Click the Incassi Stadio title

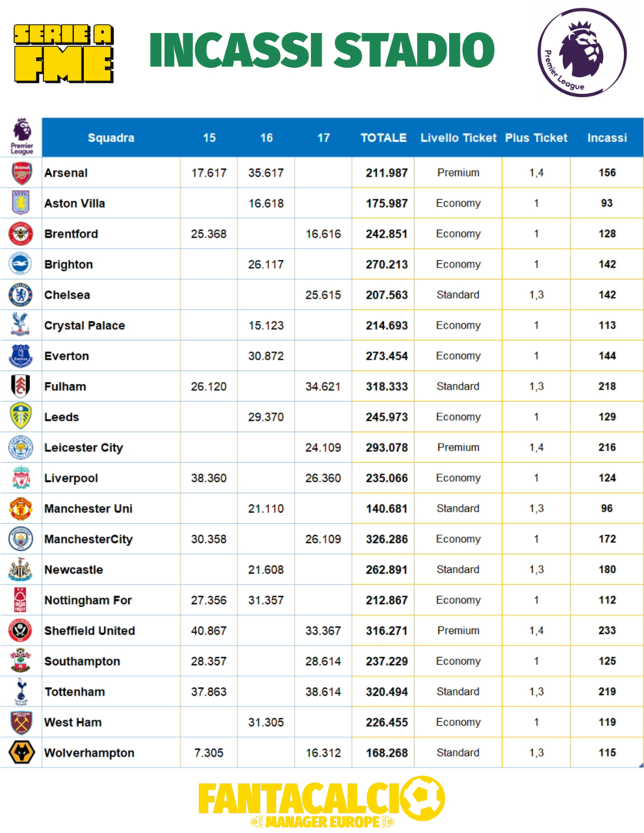coord(322,51)
